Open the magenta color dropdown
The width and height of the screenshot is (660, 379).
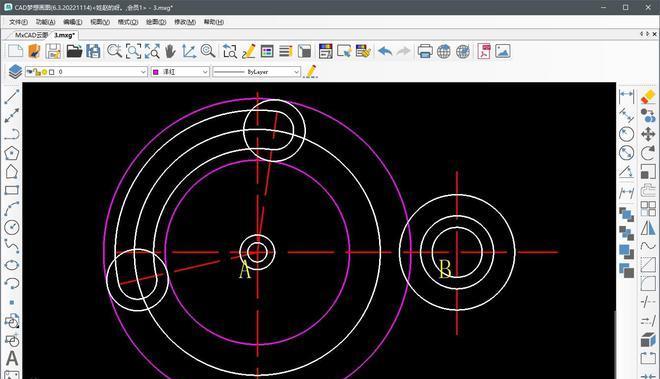click(x=180, y=72)
